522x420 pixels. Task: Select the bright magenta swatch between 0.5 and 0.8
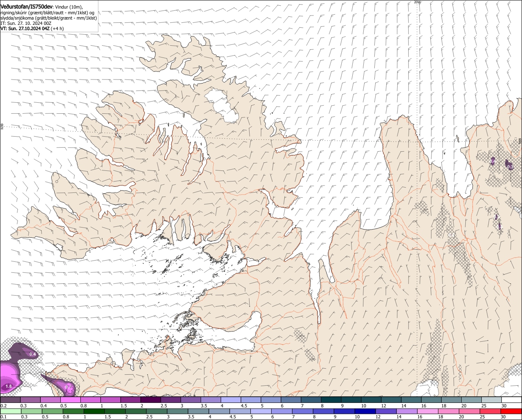point(70,400)
